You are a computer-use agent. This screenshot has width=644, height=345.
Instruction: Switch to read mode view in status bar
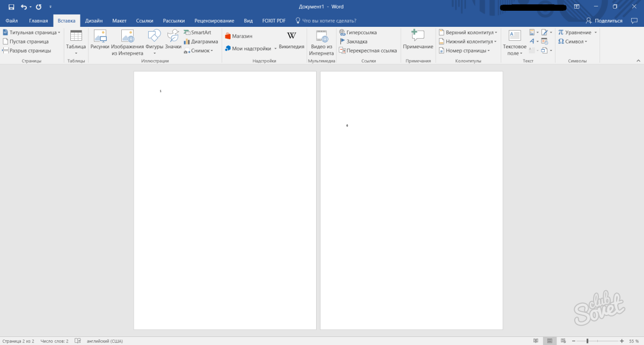tap(535, 341)
